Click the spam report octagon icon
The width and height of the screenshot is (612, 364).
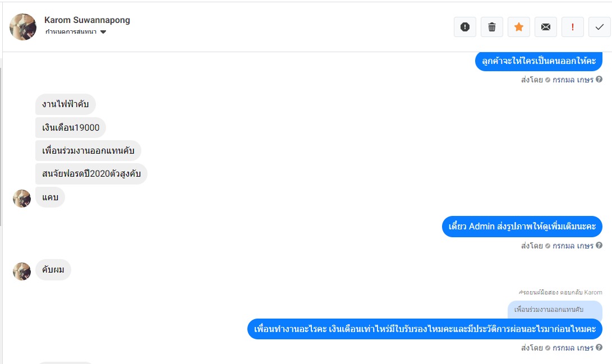(x=464, y=27)
